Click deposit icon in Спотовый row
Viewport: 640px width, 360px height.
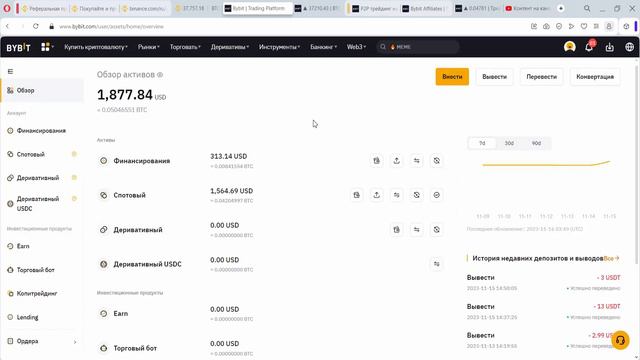tap(356, 195)
